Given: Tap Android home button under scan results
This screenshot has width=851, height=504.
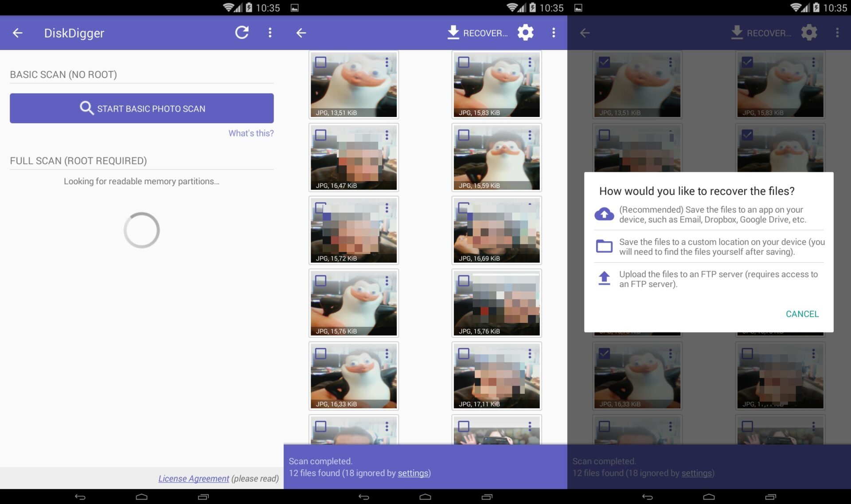Looking at the screenshot, I should (425, 497).
